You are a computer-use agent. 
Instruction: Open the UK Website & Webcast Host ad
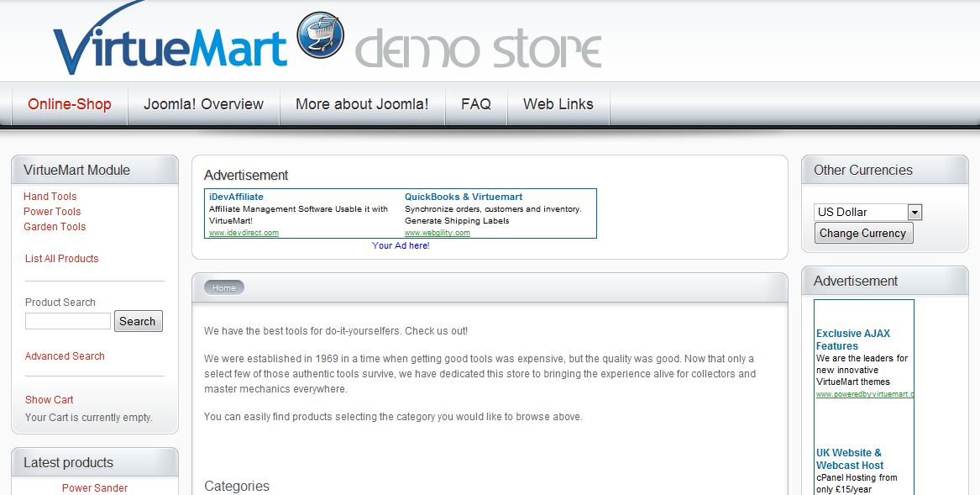850,460
